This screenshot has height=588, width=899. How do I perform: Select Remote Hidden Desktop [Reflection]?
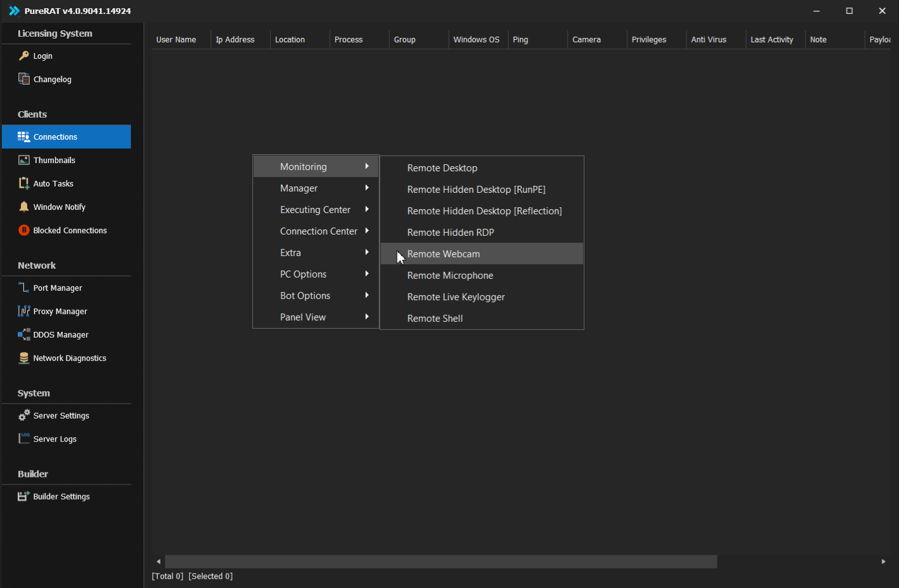click(481, 211)
